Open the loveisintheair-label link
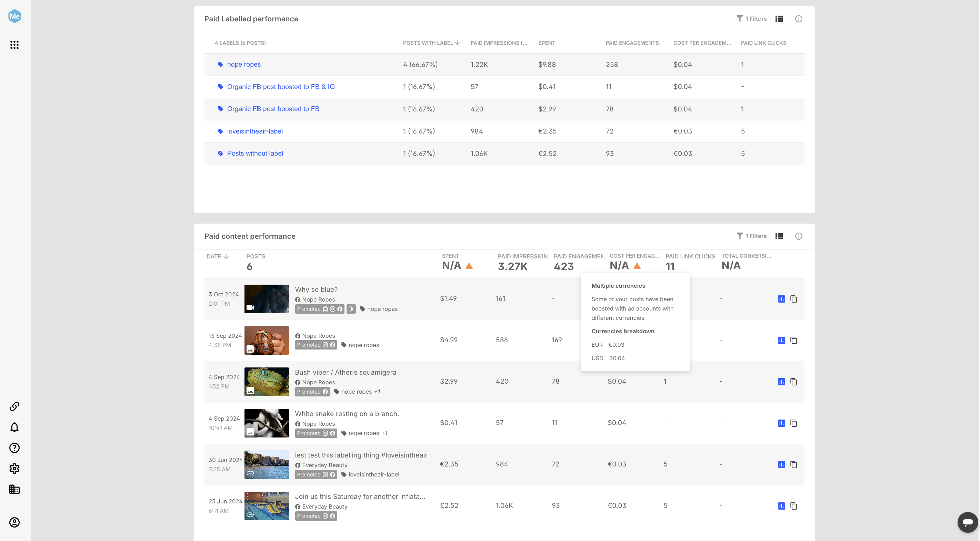Screen dimensions: 980x541 coord(255,131)
